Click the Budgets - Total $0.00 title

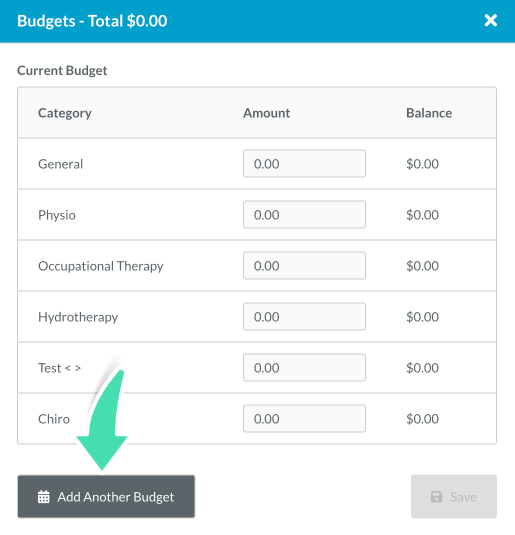pyautogui.click(x=92, y=21)
